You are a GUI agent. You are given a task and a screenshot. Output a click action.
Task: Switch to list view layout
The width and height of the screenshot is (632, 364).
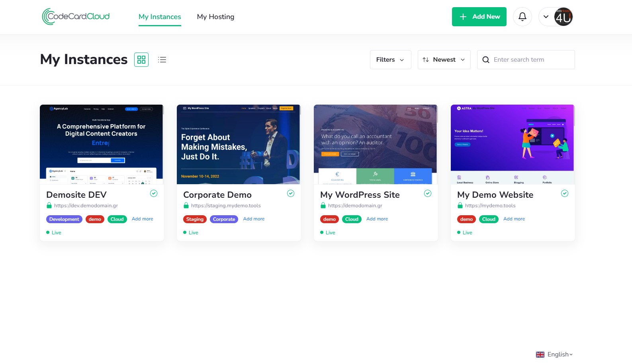click(162, 60)
